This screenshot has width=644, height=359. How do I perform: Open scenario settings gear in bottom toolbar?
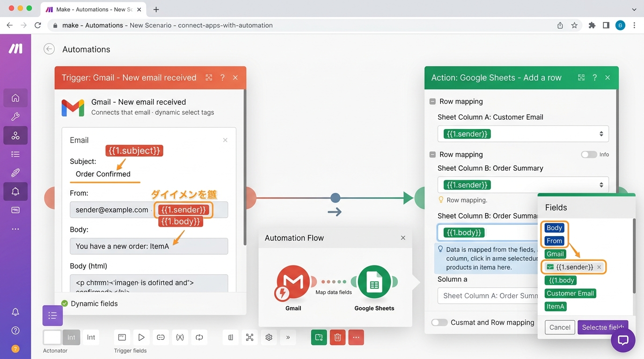pyautogui.click(x=269, y=337)
